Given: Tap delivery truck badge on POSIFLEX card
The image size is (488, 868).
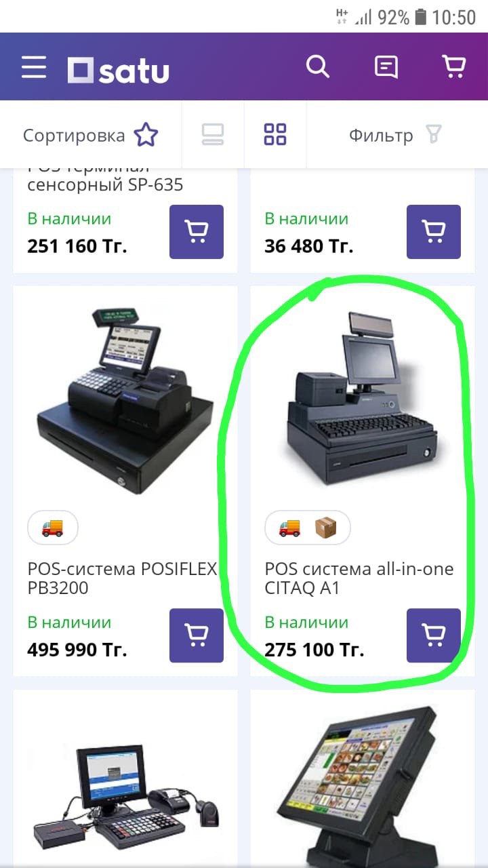Looking at the screenshot, I should tap(53, 528).
